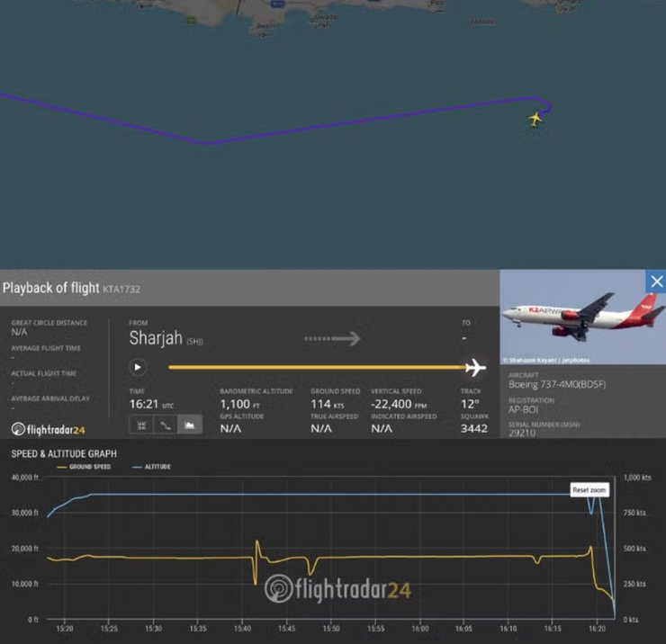Click the yellow playback progress bar
The image size is (666, 644).
pyautogui.click(x=317, y=367)
